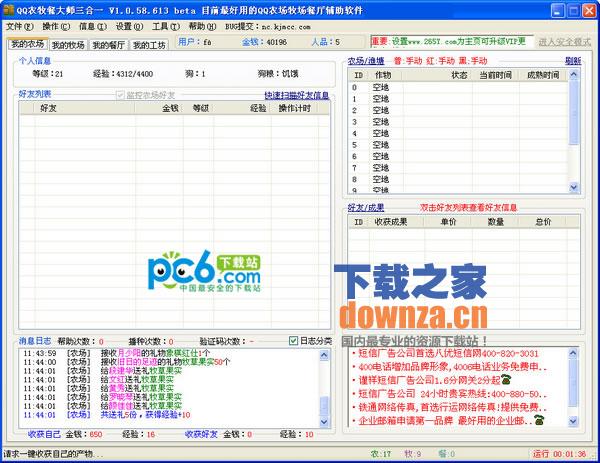Click the BUG提交 nc.kjmcc.com link

click(268, 27)
